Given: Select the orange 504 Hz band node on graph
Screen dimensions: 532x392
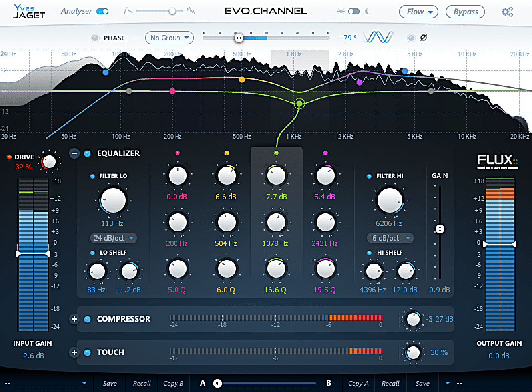Looking at the screenshot, I should click(242, 80).
